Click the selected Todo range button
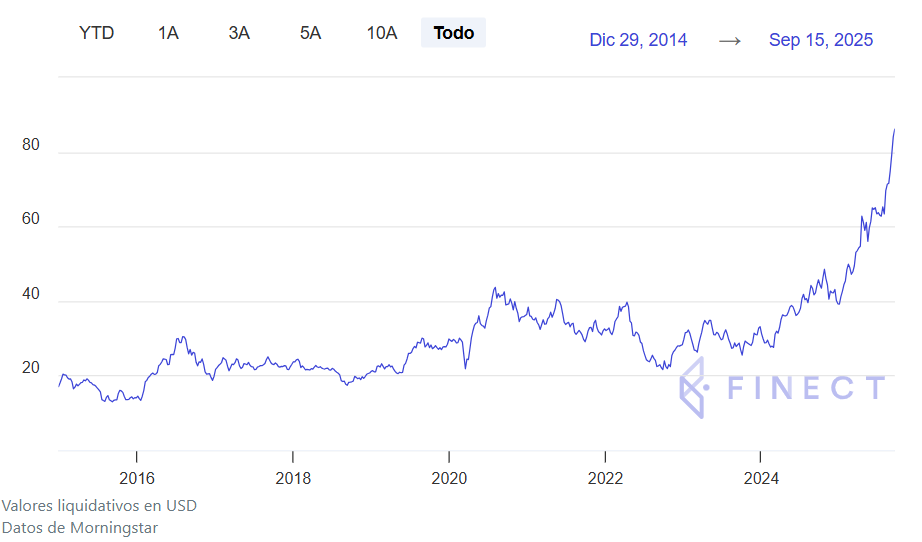 [454, 33]
